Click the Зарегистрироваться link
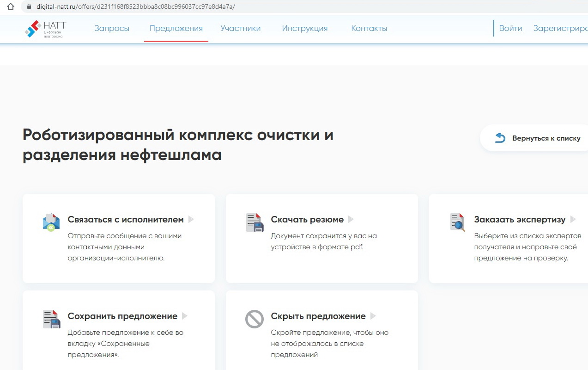Viewport: 588px width, 370px height. tap(560, 28)
